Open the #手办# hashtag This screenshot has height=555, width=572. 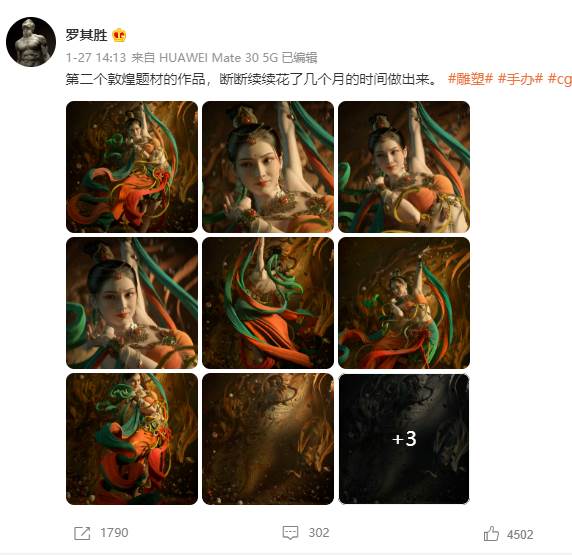coord(521,79)
